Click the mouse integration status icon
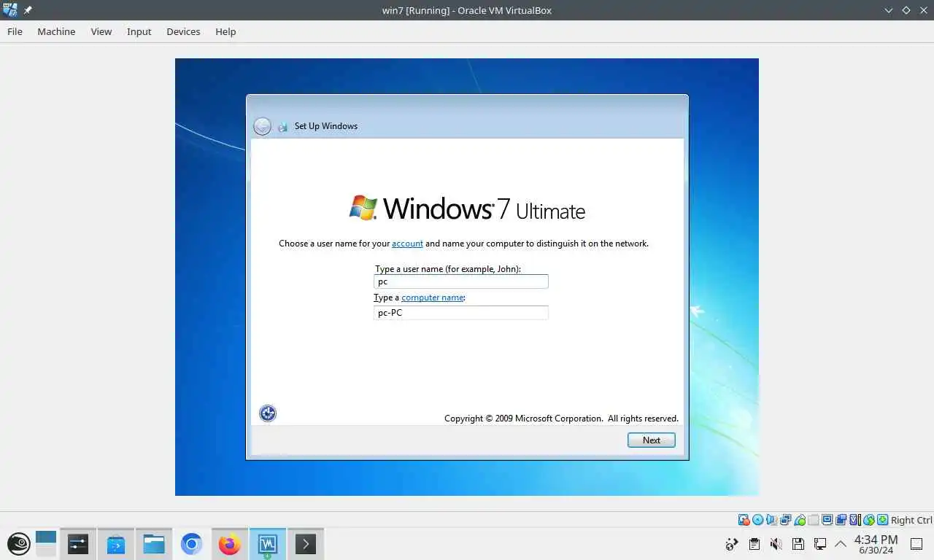 tap(869, 520)
